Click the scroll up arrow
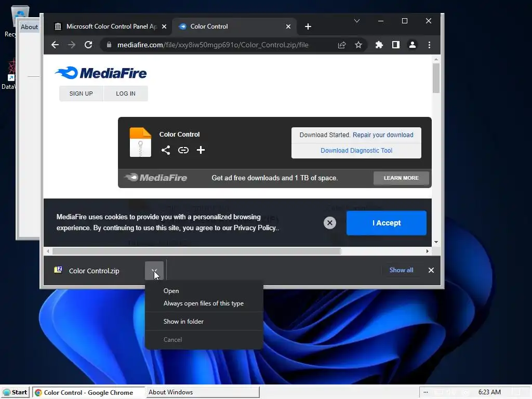The width and height of the screenshot is (532, 399). (x=436, y=59)
